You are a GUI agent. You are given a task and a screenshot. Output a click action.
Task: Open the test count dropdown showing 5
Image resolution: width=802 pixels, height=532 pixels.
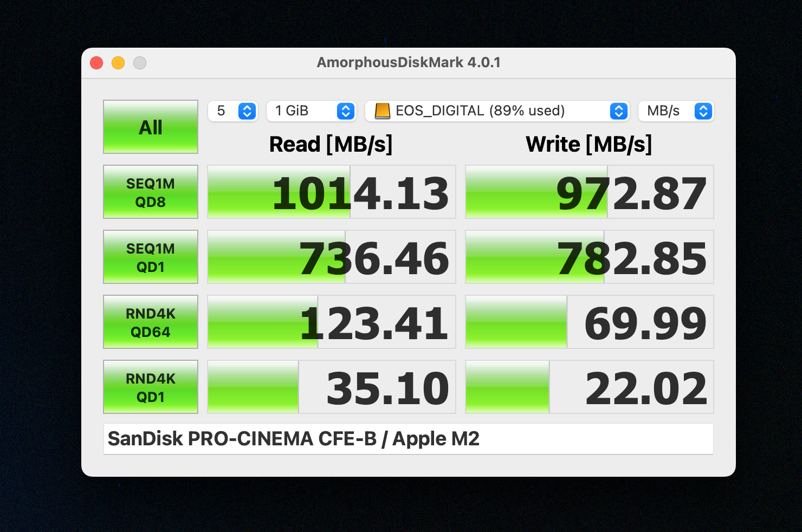(x=233, y=111)
